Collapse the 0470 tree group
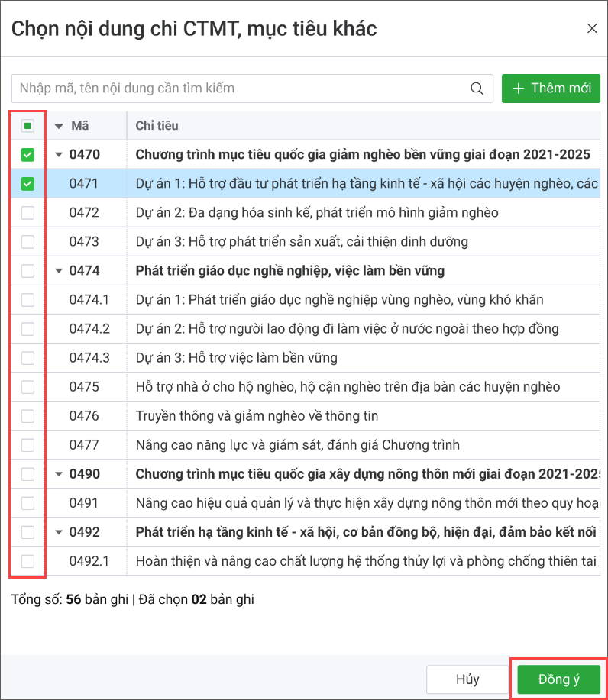 coord(59,155)
